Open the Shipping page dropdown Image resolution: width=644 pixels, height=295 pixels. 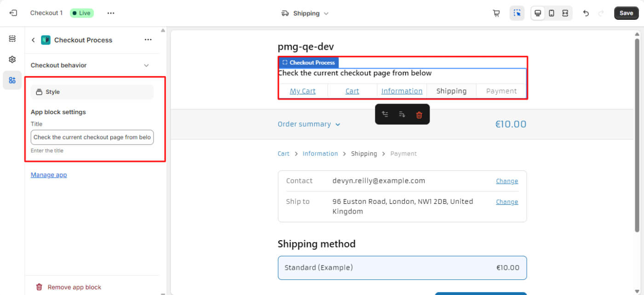305,13
